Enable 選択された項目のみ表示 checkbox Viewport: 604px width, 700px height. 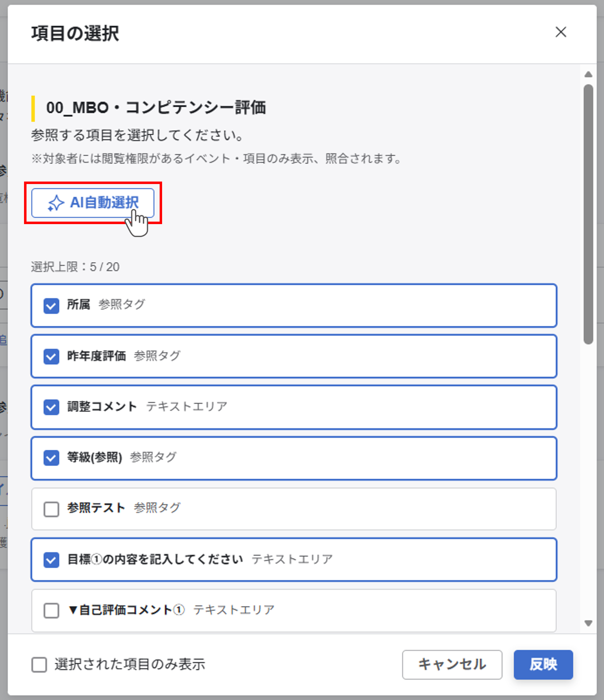[39, 665]
